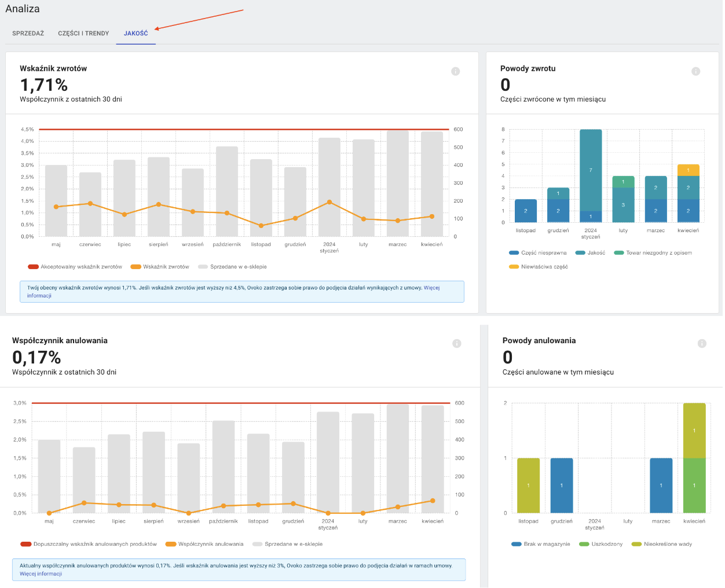
Task: Select the JAKOŚĆ tab
Action: pos(136,34)
